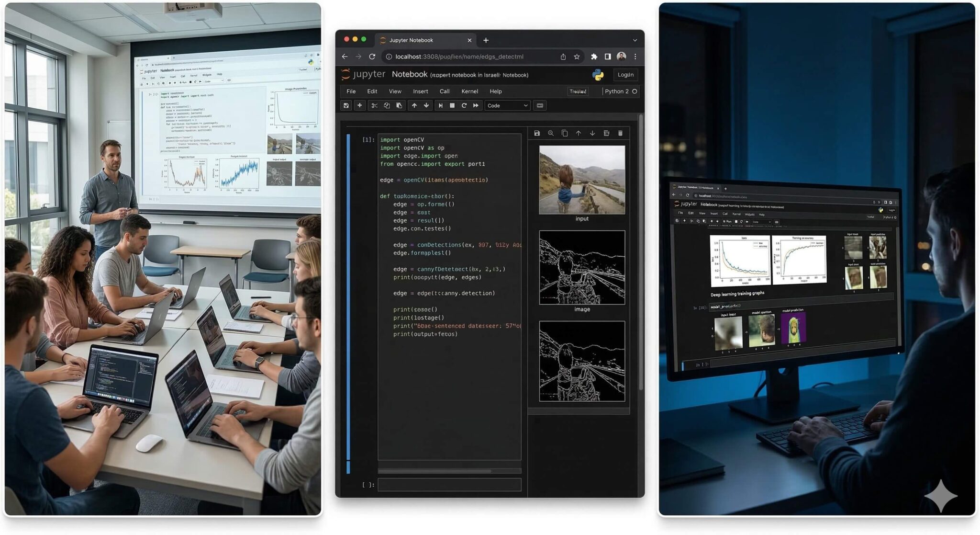Open the Insert menu
Image resolution: width=980 pixels, height=535 pixels.
pyautogui.click(x=420, y=91)
